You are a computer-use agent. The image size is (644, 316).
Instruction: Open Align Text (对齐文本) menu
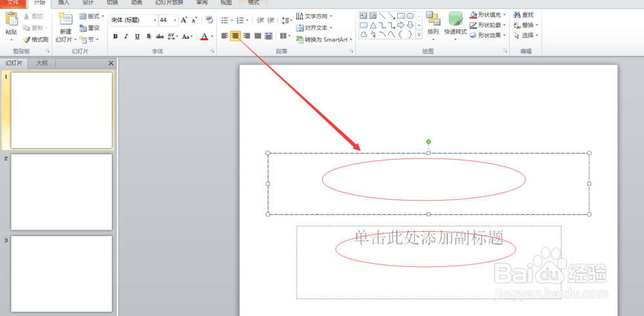tap(314, 28)
